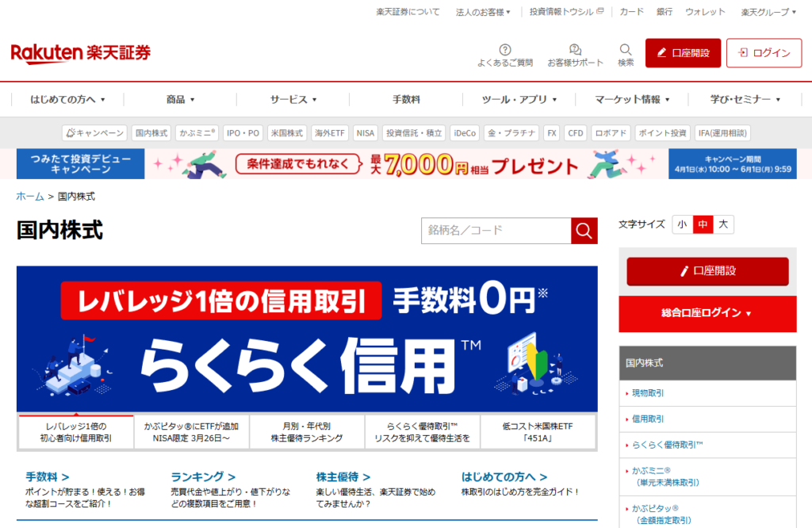
Task: Set text size to 大
Action: tap(723, 224)
